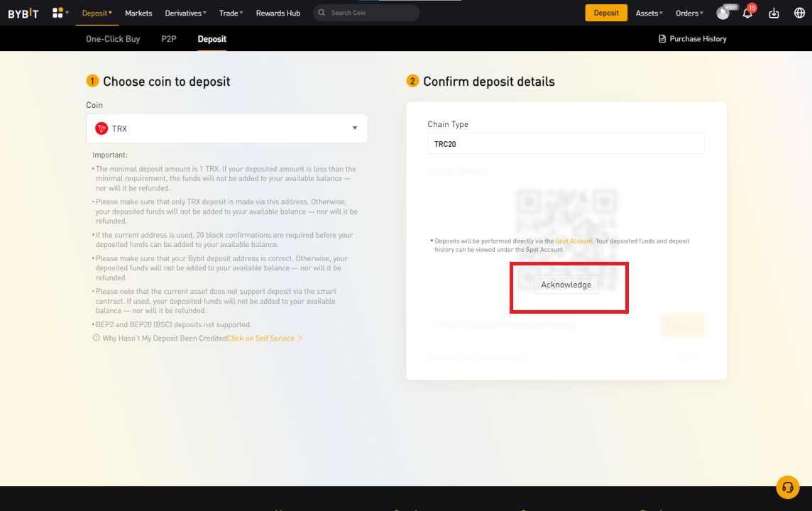Open the TRX coin dropdown

tap(227, 128)
